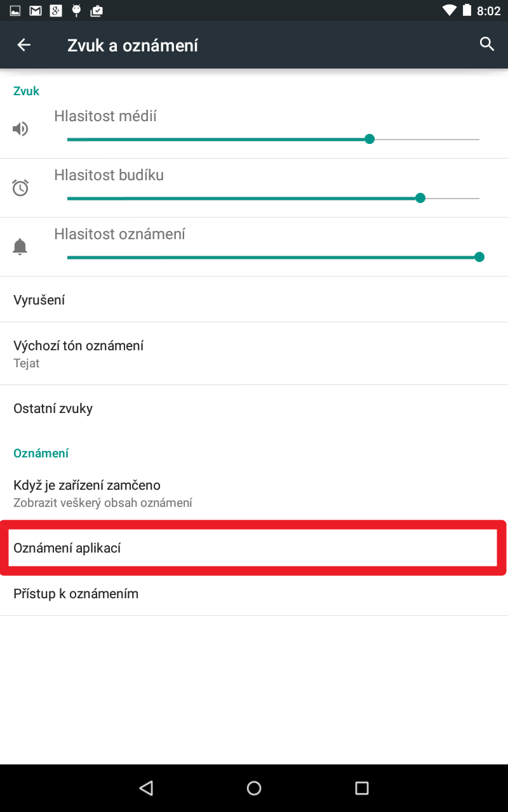Open Výchozí tón oznámení option
This screenshot has width=508, height=812.
click(x=254, y=353)
